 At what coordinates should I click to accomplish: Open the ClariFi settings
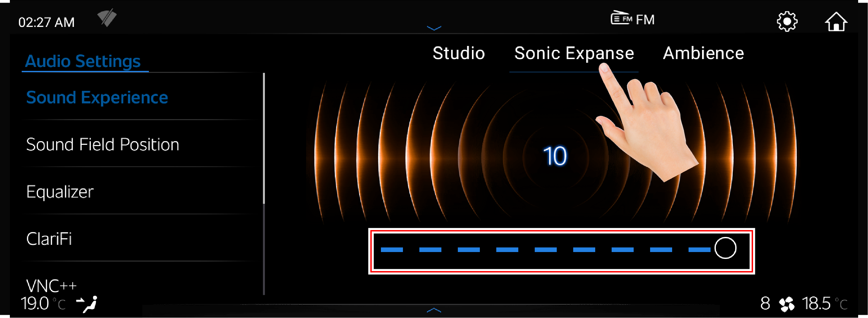49,239
